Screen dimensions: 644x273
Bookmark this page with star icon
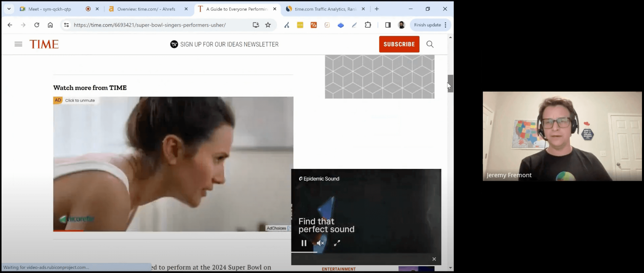pyautogui.click(x=268, y=25)
